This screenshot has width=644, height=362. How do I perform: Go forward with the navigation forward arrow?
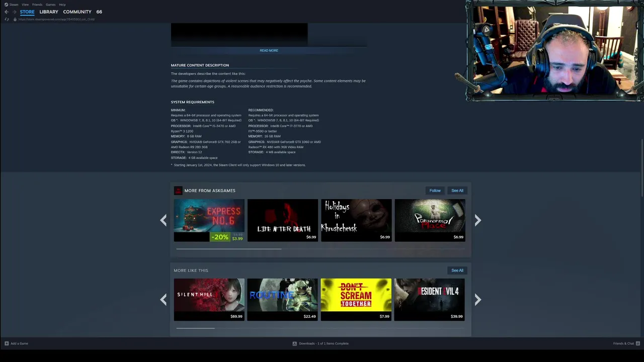pyautogui.click(x=14, y=12)
